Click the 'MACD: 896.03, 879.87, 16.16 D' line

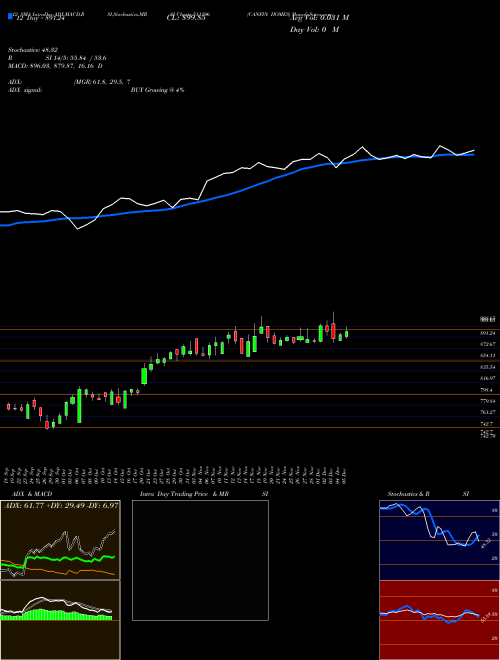click(x=55, y=66)
